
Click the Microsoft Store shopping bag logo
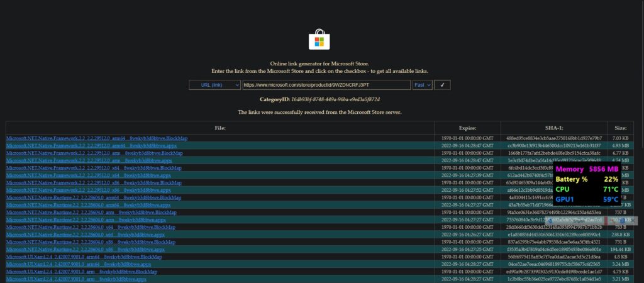click(x=319, y=40)
